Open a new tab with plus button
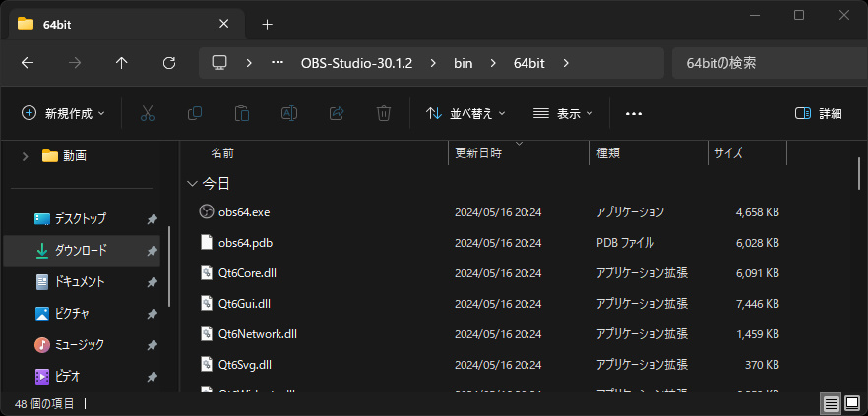868x416 pixels. point(268,25)
